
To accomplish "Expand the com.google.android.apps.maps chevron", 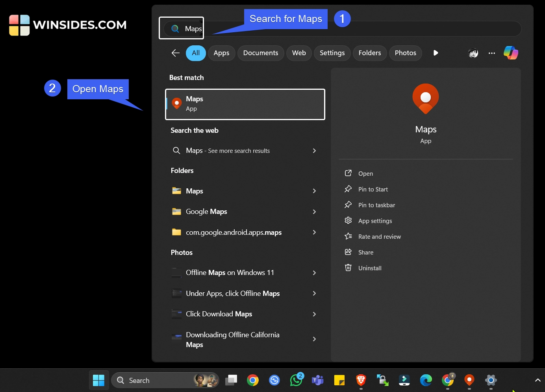I will click(314, 232).
